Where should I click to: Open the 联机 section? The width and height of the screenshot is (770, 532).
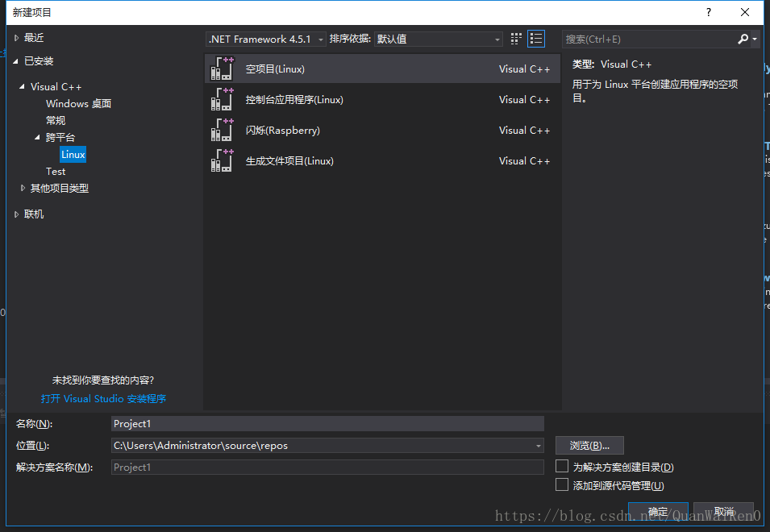click(33, 214)
